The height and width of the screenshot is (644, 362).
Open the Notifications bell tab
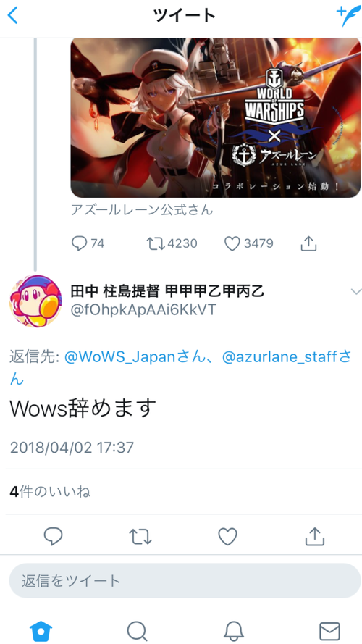234,631
